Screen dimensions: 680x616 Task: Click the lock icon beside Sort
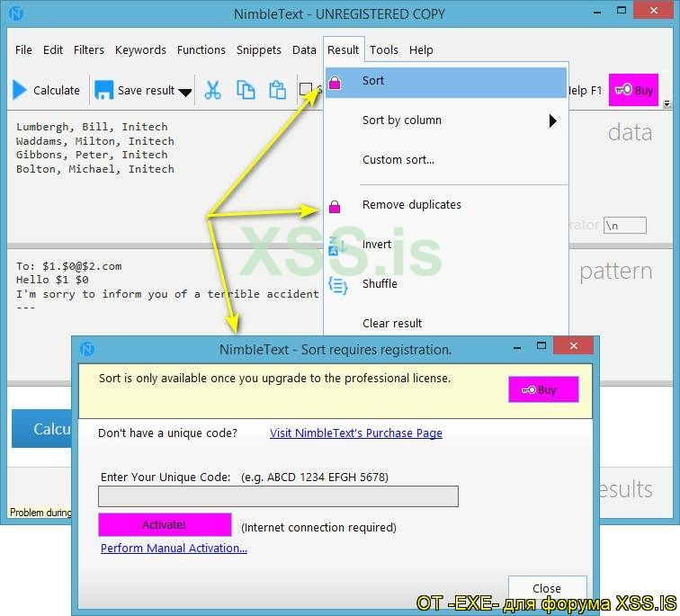[x=335, y=83]
